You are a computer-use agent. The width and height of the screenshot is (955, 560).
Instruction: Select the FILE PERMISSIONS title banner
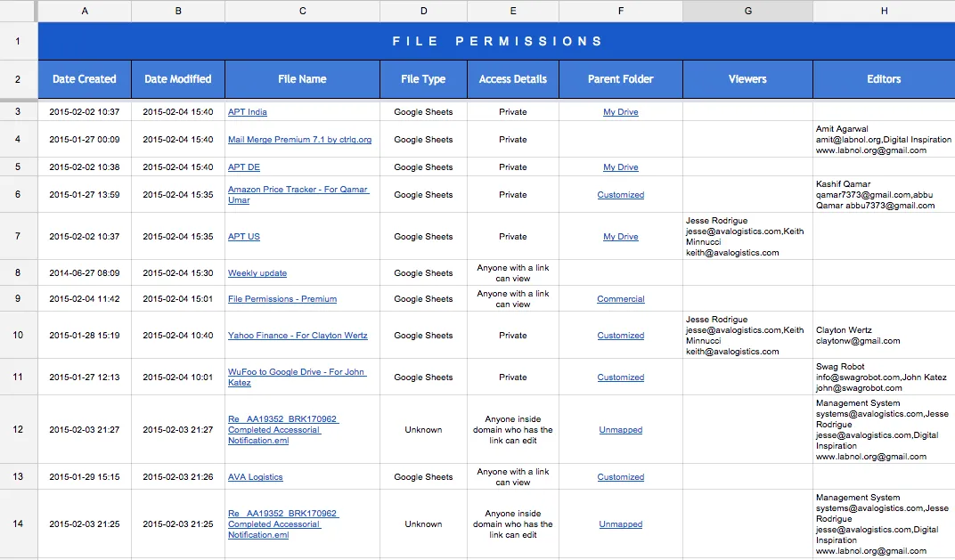[495, 40]
